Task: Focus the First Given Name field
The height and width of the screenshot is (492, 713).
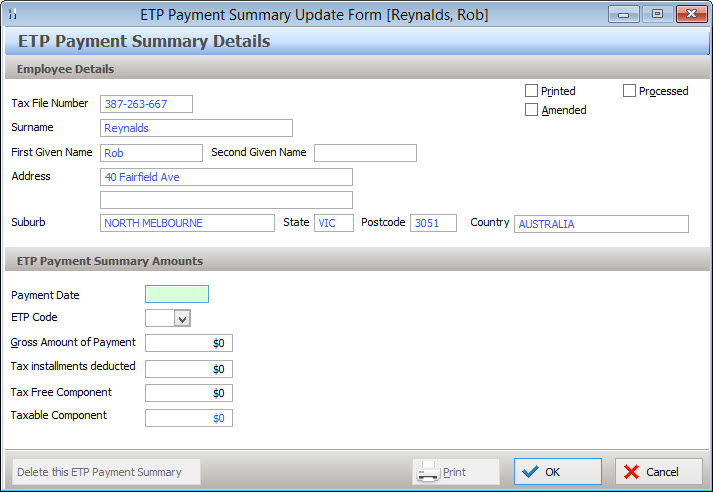Action: point(151,153)
